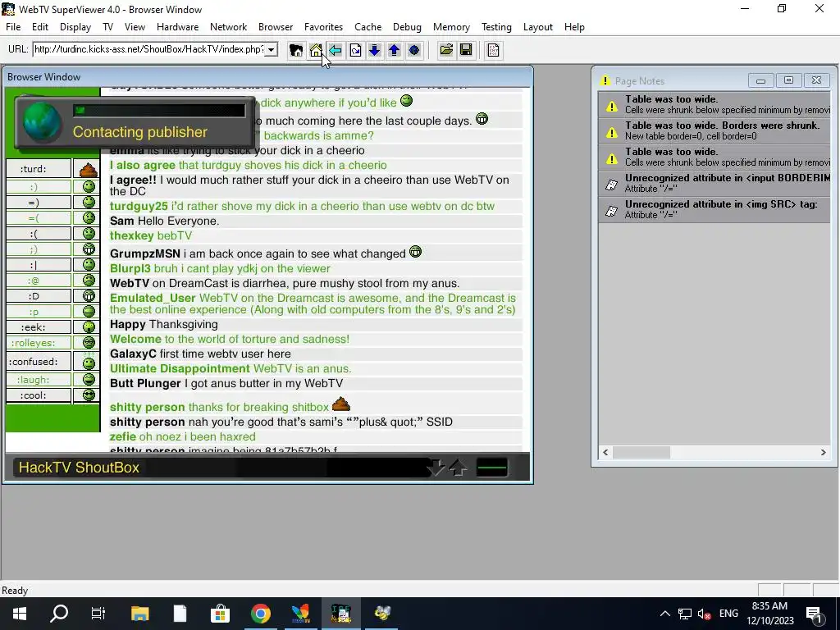This screenshot has height=630, width=840.
Task: Click the :turd: code button
Action: 39,169
